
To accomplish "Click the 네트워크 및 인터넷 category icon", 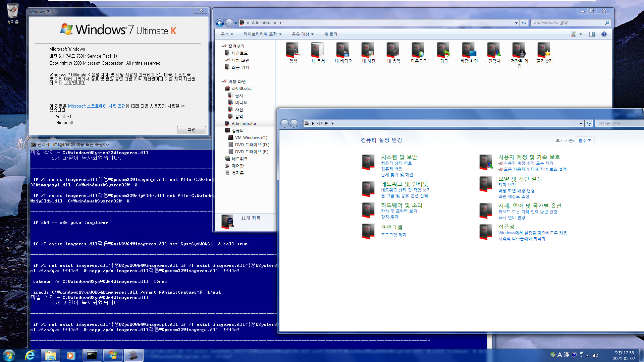I will pyautogui.click(x=368, y=189).
